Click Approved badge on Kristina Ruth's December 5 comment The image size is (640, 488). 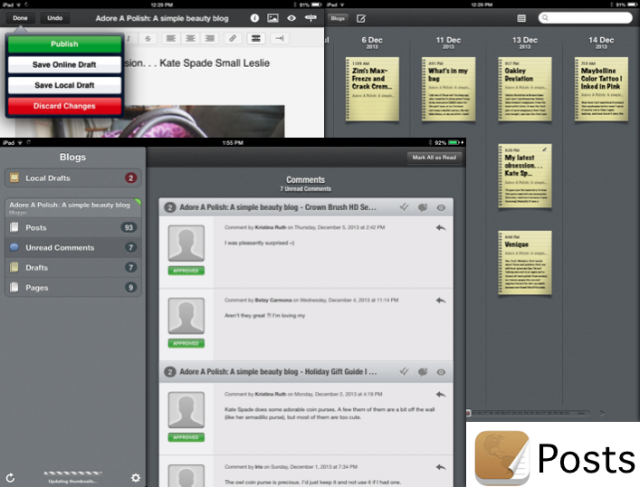pyautogui.click(x=186, y=271)
